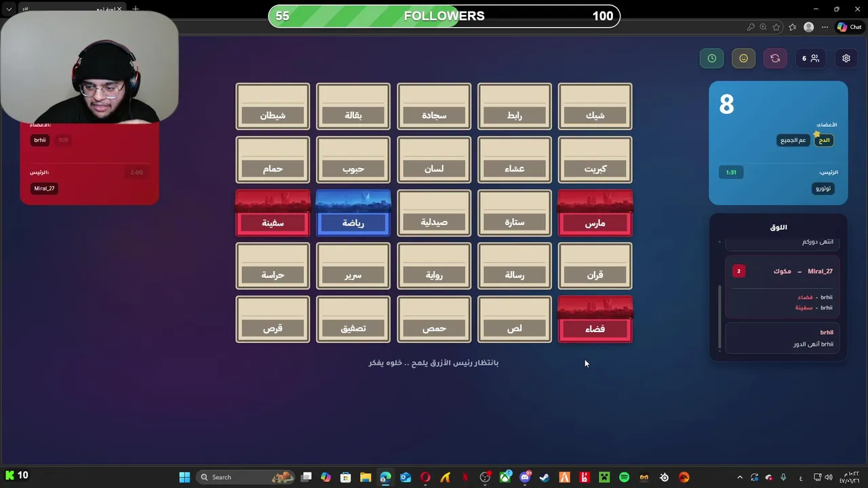The width and height of the screenshot is (868, 488).
Task: Click the blue revealed card رياضة
Action: click(353, 213)
